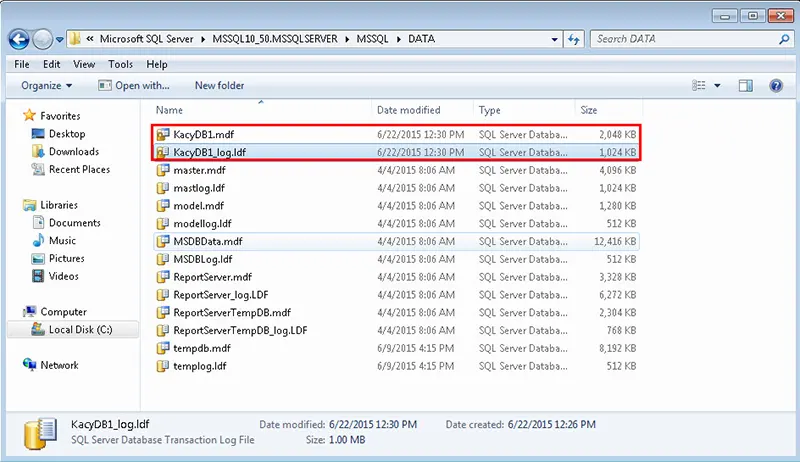Navigate to MSSQL10_50.MSSQLSERVER breadcrumb

(x=275, y=39)
